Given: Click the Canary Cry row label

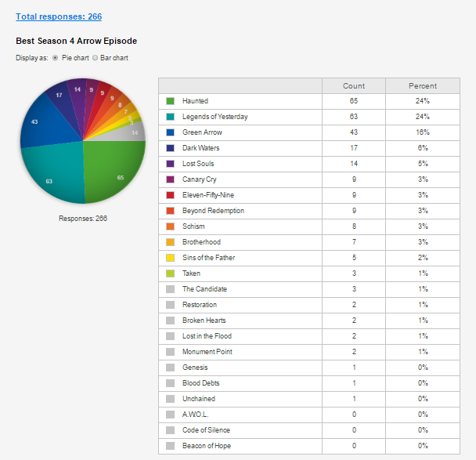Looking at the screenshot, I should (200, 179).
